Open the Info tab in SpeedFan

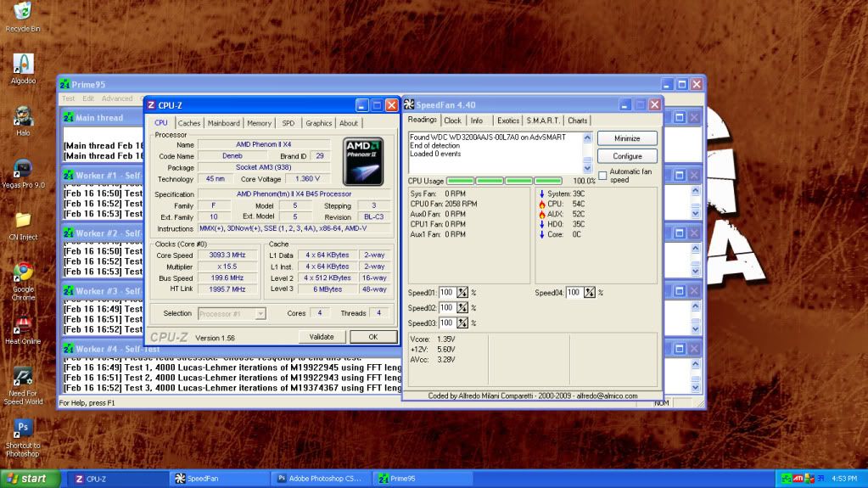477,121
